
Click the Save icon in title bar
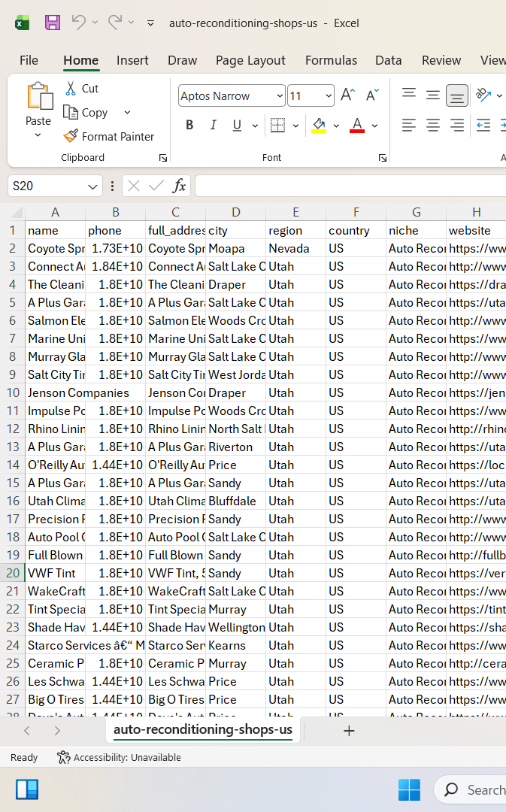[x=53, y=23]
